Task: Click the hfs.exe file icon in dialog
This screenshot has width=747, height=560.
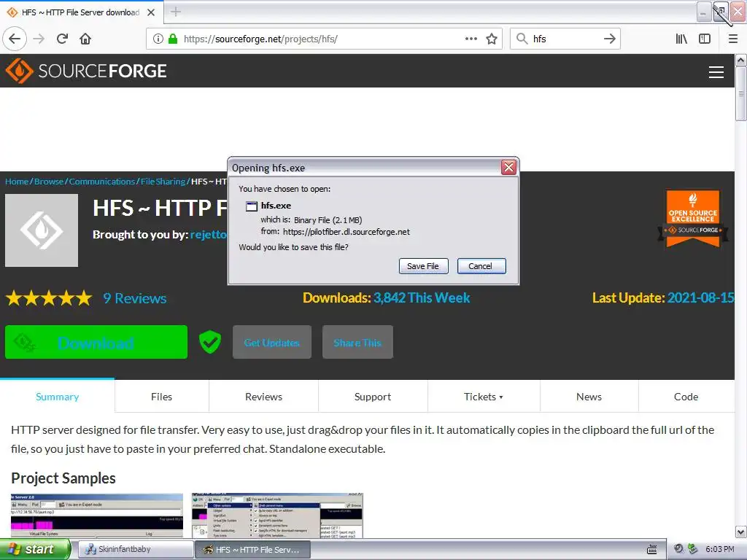Action: (x=251, y=206)
